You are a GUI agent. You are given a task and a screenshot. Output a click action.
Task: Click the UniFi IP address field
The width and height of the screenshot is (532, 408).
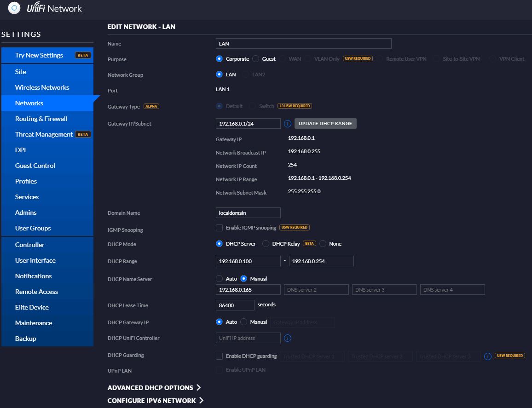tap(248, 338)
